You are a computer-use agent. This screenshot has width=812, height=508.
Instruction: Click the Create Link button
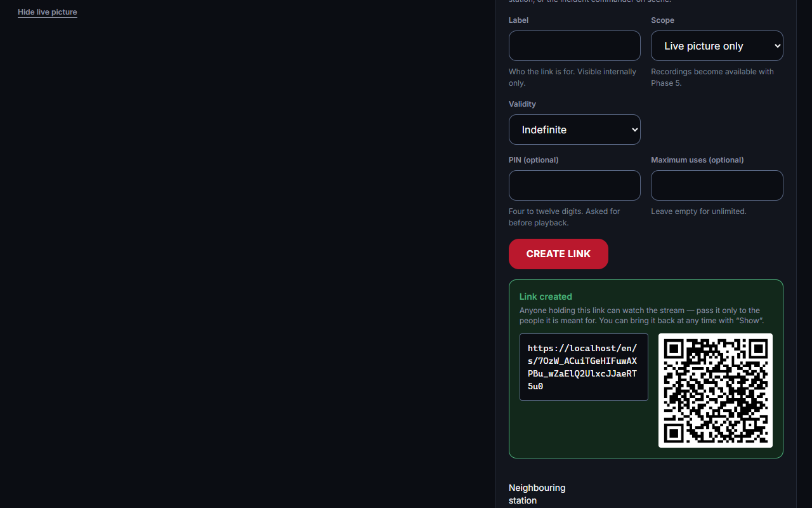558,254
